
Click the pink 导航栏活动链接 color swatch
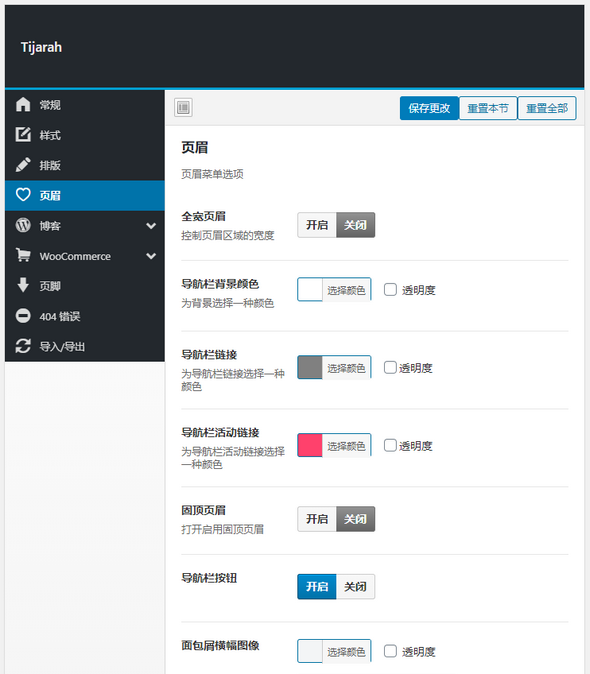tap(310, 445)
